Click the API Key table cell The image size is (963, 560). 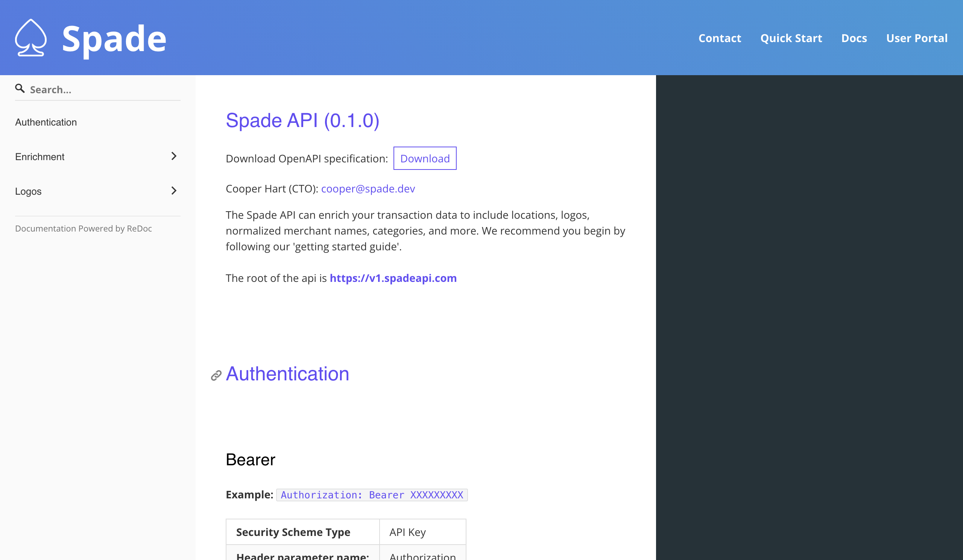pyautogui.click(x=423, y=532)
